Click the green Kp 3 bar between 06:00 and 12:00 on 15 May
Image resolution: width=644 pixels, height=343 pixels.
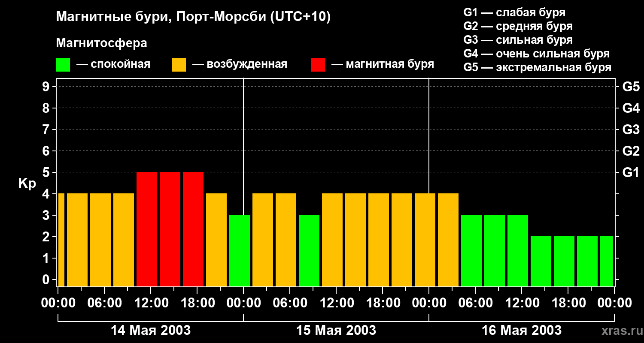point(309,250)
